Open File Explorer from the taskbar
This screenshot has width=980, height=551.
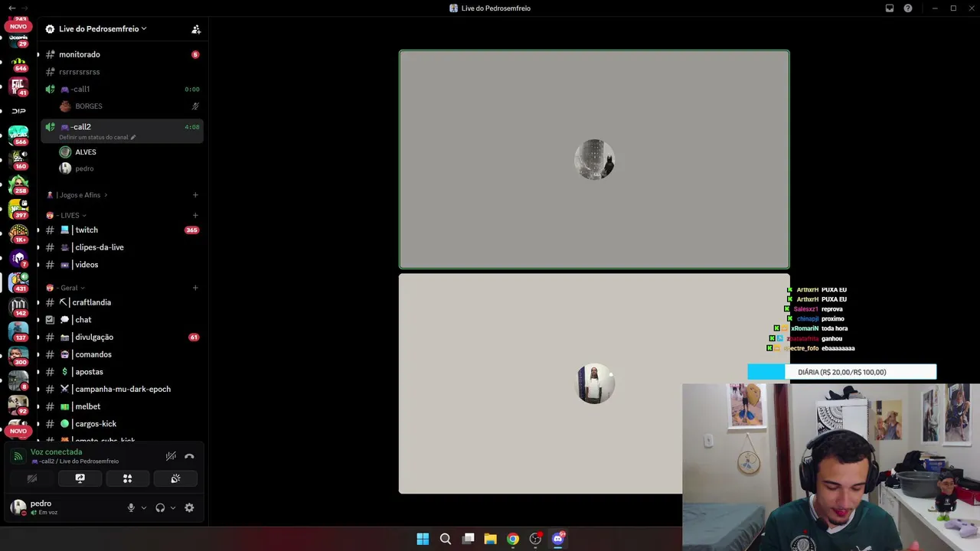[x=491, y=539]
